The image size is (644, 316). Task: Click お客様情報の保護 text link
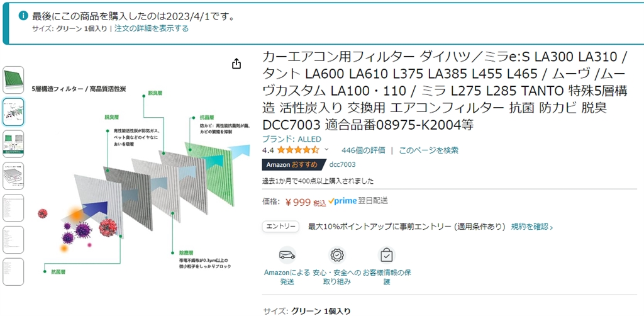[387, 278]
